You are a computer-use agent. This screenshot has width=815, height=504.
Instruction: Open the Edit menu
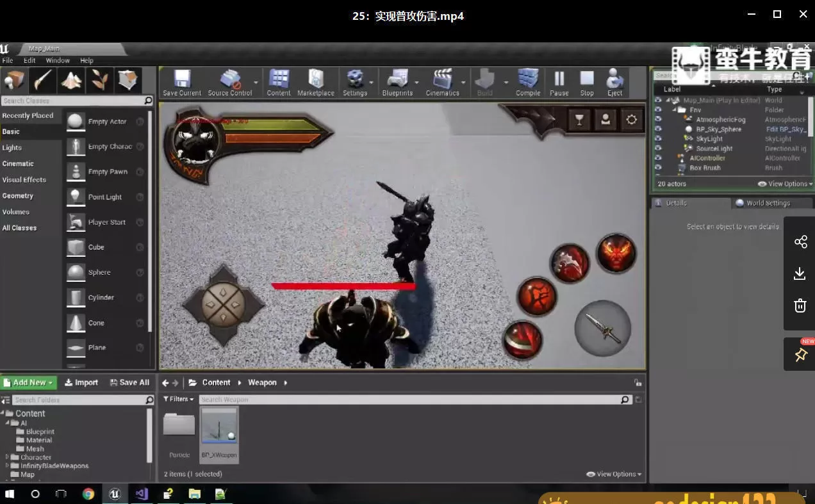pyautogui.click(x=29, y=60)
